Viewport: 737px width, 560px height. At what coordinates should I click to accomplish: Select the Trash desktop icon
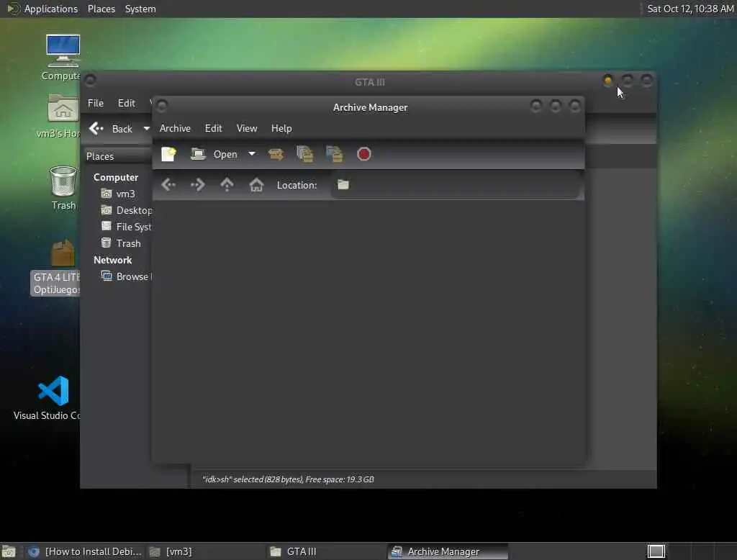63,188
